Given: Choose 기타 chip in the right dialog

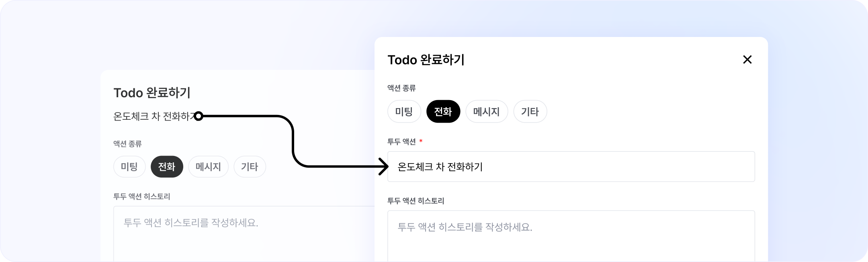Looking at the screenshot, I should pos(530,111).
